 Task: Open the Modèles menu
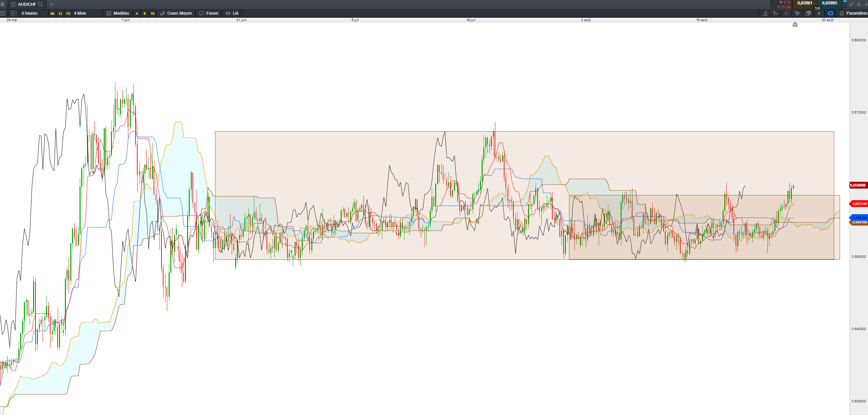[121, 13]
